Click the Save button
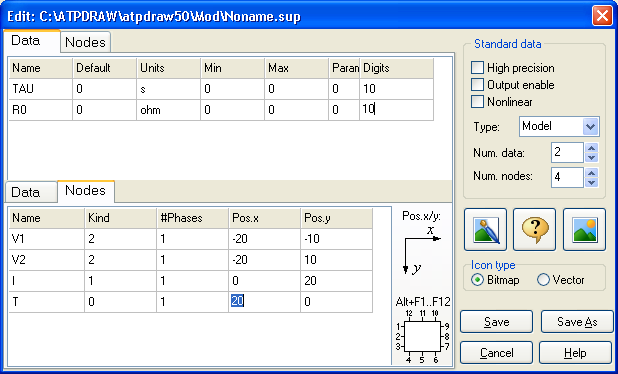 [496, 322]
